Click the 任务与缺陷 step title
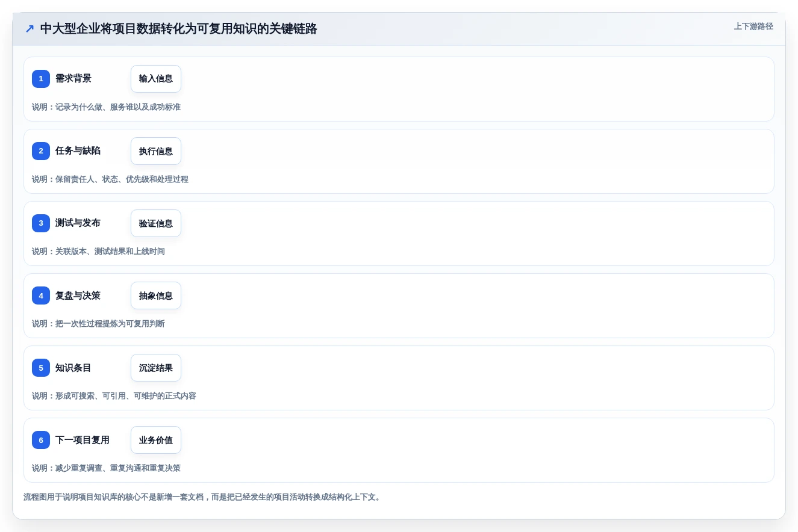This screenshot has width=798, height=532. [x=78, y=150]
